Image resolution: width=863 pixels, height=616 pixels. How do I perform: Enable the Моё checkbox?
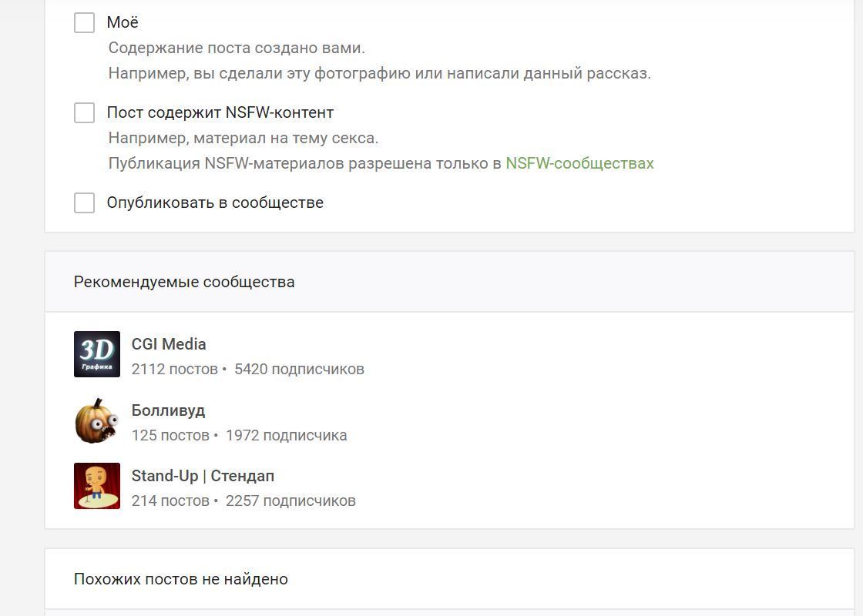85,22
